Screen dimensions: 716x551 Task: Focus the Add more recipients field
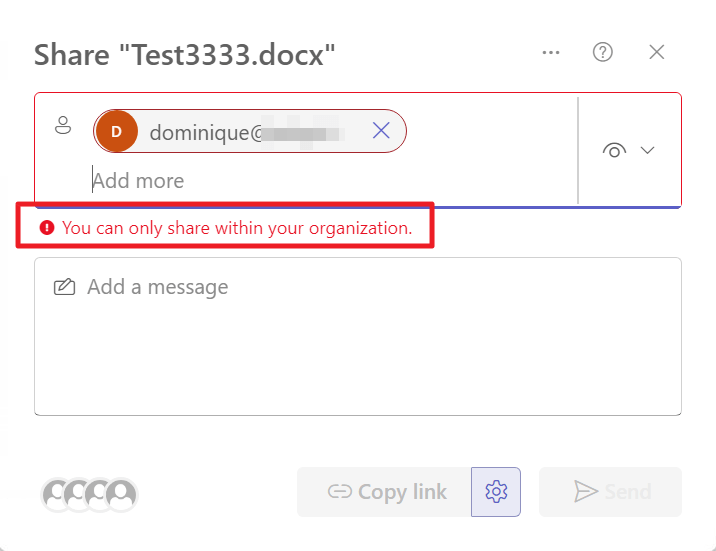click(300, 181)
